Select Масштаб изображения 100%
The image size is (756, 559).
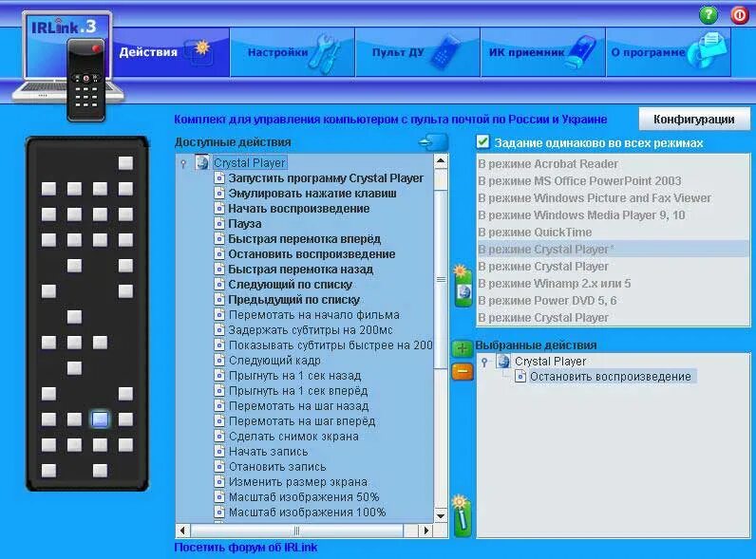point(307,512)
